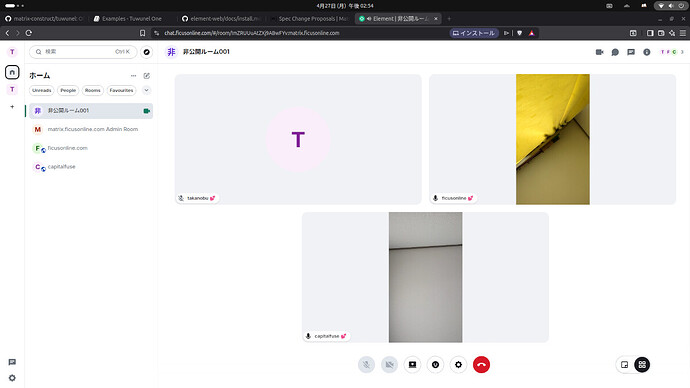Start screen sharing
This screenshot has width=690, height=388.
click(x=412, y=365)
